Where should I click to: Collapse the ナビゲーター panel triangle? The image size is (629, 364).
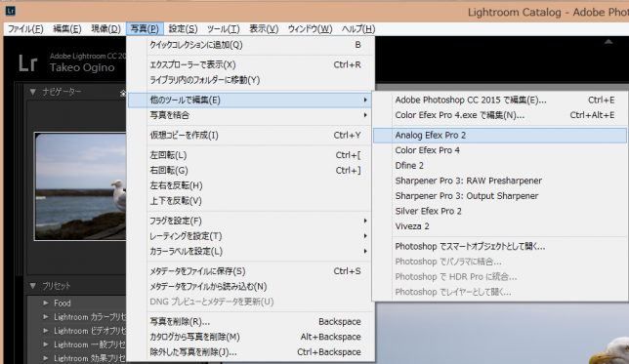33,92
